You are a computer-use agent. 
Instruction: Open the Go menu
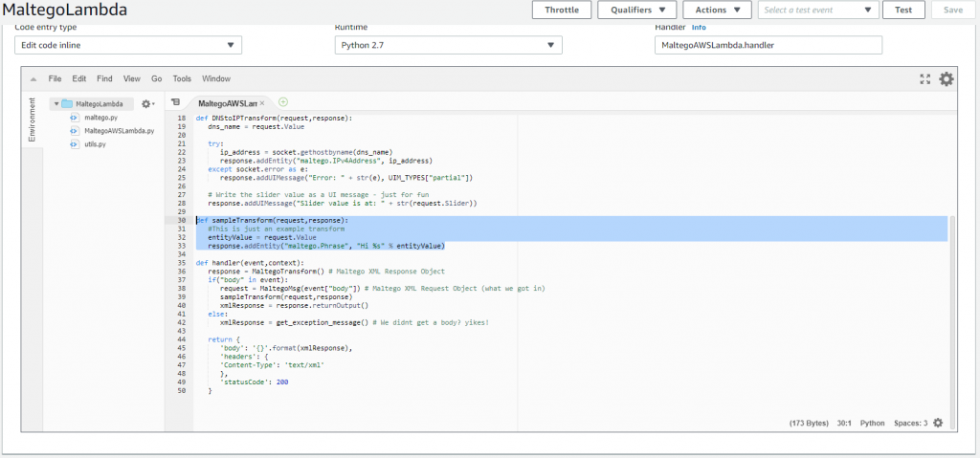pyautogui.click(x=156, y=78)
